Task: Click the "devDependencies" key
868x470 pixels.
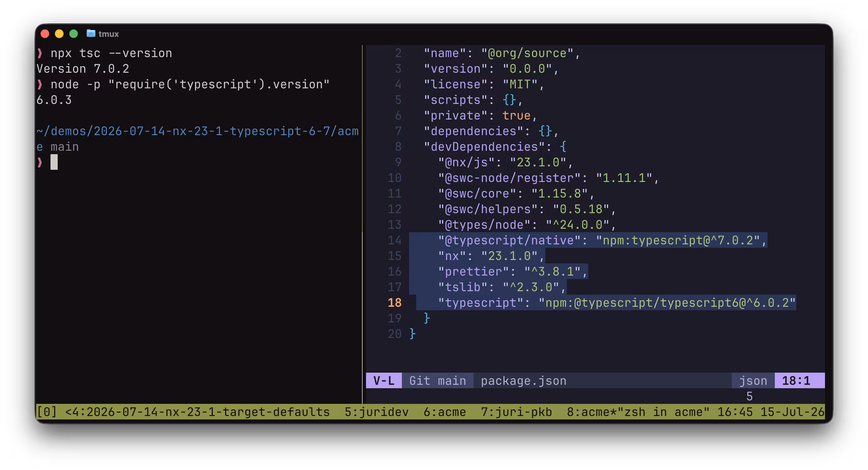Action: coord(484,147)
